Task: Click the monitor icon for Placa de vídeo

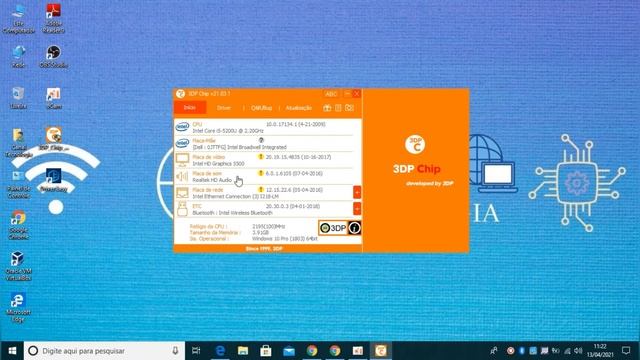Action: pos(182,160)
